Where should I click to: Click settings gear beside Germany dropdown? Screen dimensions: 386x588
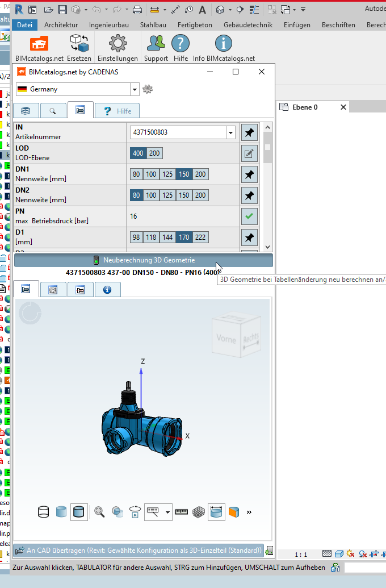coord(148,89)
